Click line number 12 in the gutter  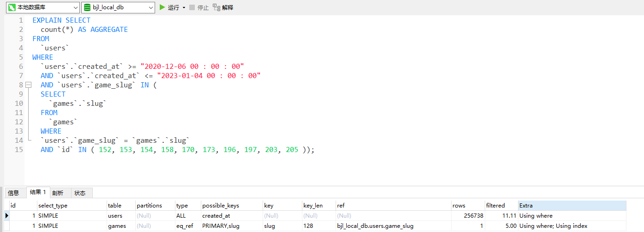(19, 122)
